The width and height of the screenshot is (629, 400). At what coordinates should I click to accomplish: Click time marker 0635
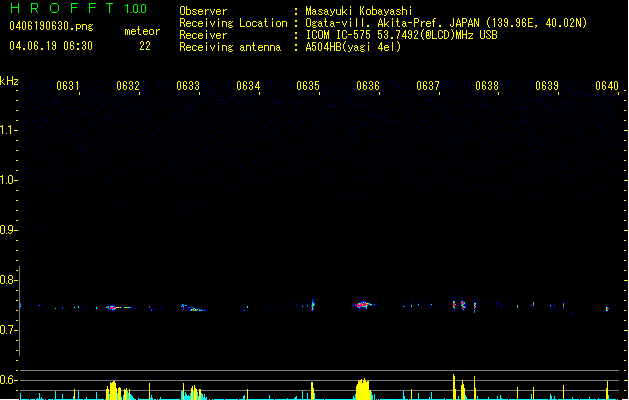308,86
